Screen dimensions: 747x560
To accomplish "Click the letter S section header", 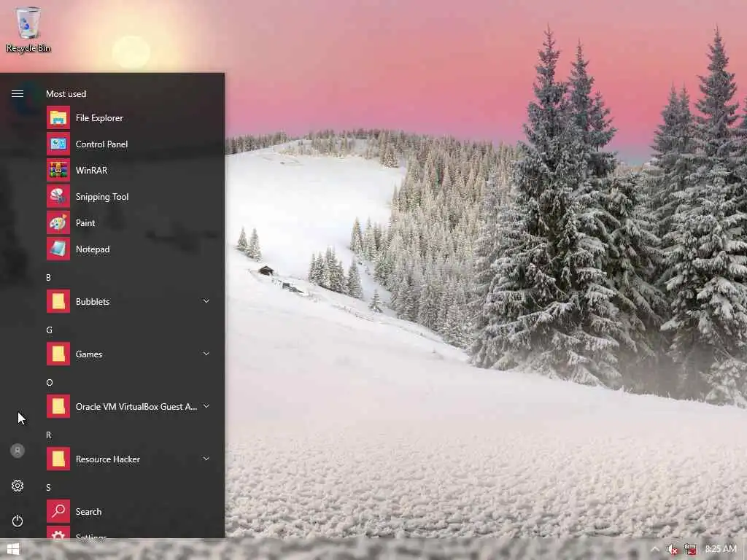I will (48, 488).
